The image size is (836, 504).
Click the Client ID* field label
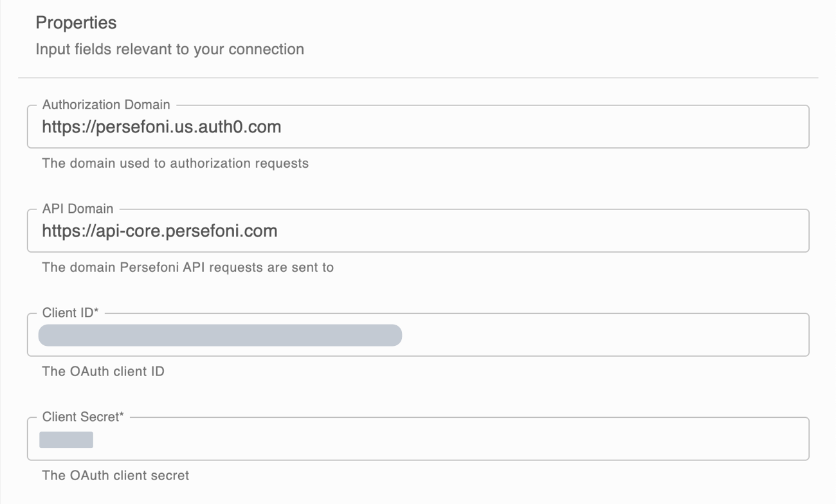coord(71,313)
